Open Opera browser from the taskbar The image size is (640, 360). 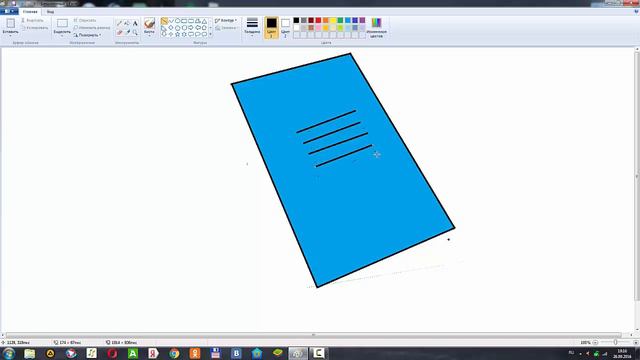coord(112,353)
